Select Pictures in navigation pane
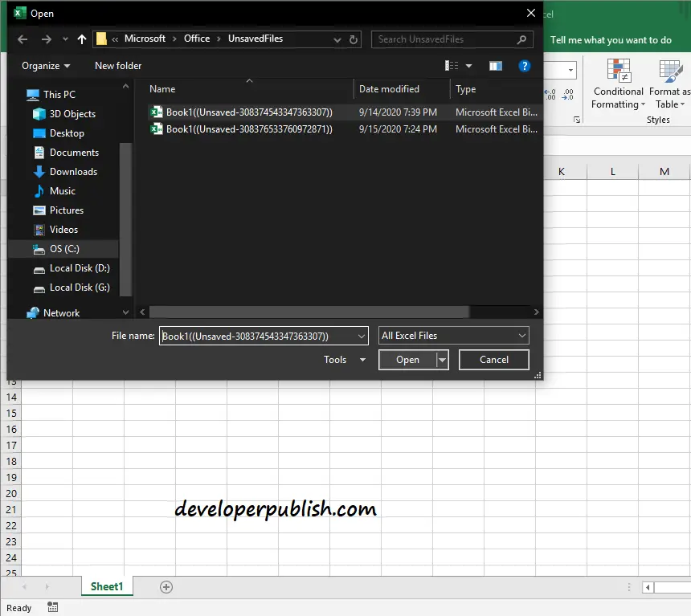 tap(67, 210)
